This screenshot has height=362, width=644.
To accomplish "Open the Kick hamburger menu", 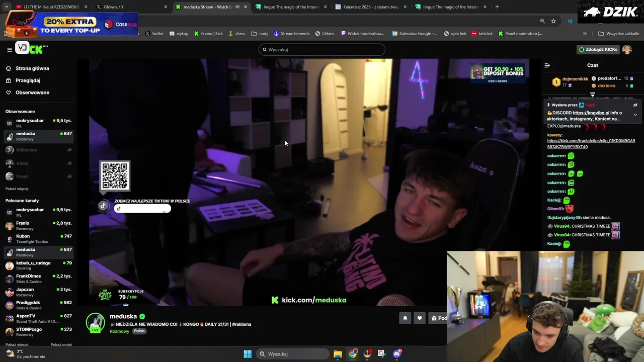I will point(10,49).
